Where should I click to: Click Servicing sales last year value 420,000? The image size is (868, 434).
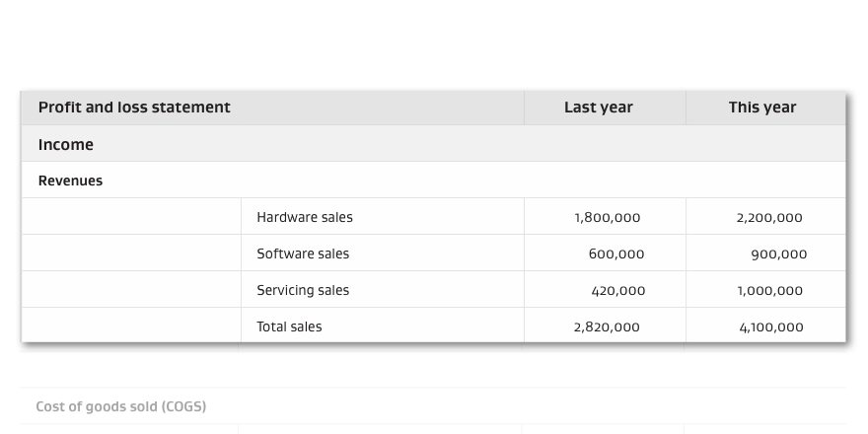pos(617,291)
